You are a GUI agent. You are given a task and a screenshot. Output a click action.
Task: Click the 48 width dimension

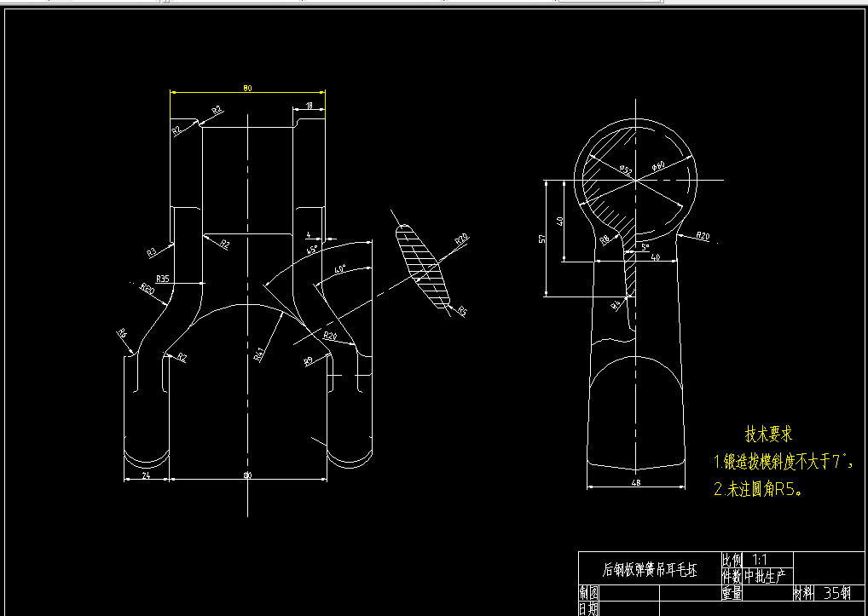635,483
